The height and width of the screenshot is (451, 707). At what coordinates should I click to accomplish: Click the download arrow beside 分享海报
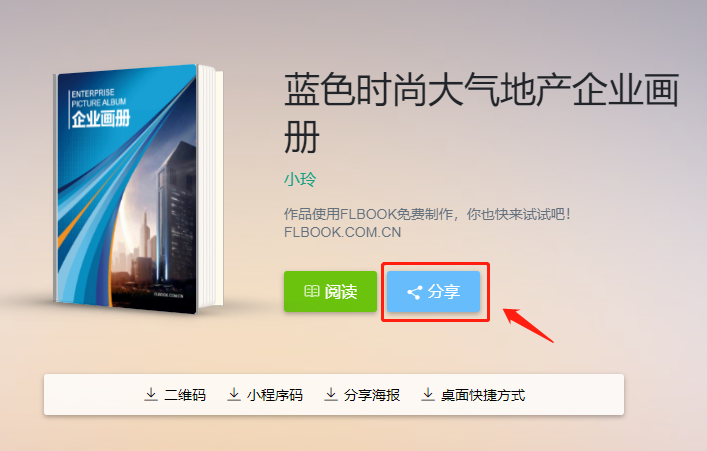click(331, 394)
